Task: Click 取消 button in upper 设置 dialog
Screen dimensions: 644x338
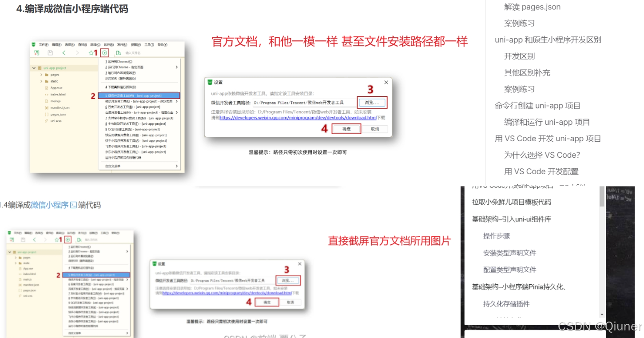Action: point(375,129)
